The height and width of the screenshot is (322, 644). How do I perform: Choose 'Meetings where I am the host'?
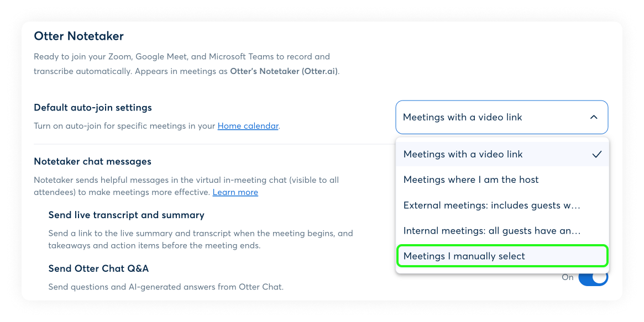(471, 180)
